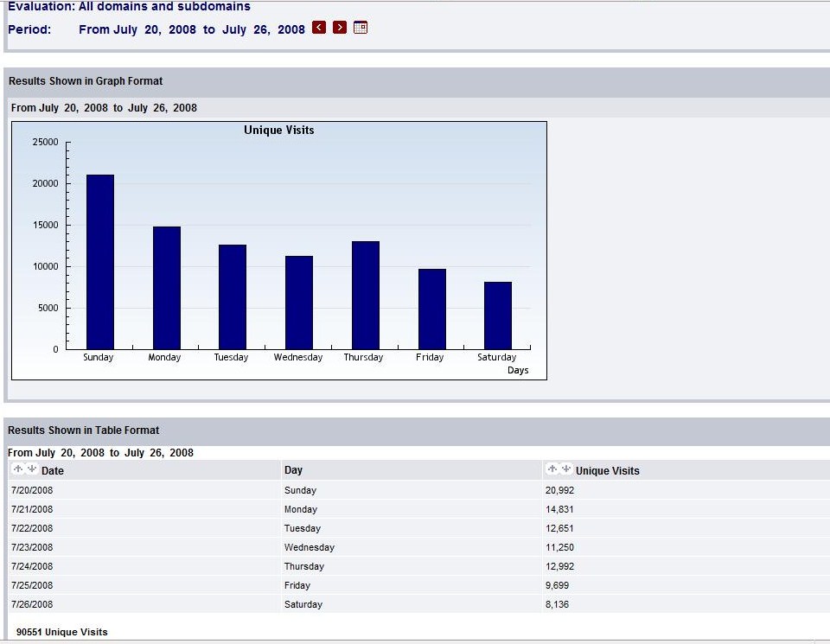
Task: Select the 7/24/2008 date cell
Action: tap(32, 566)
